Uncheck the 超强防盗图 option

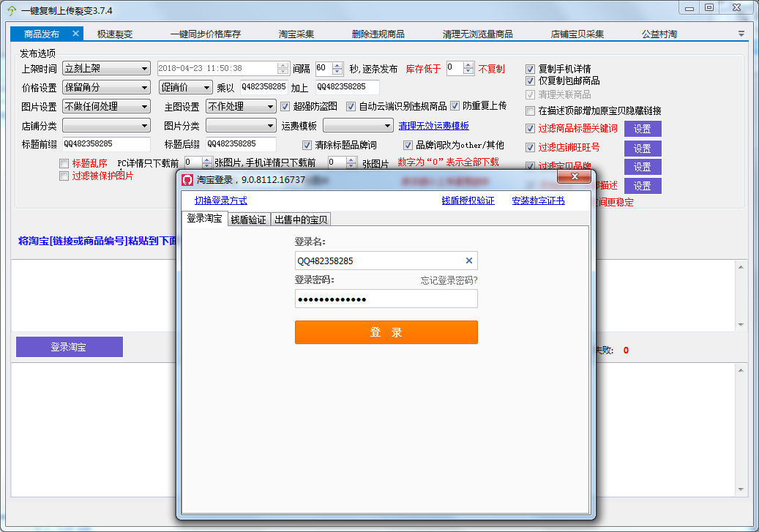[288, 106]
